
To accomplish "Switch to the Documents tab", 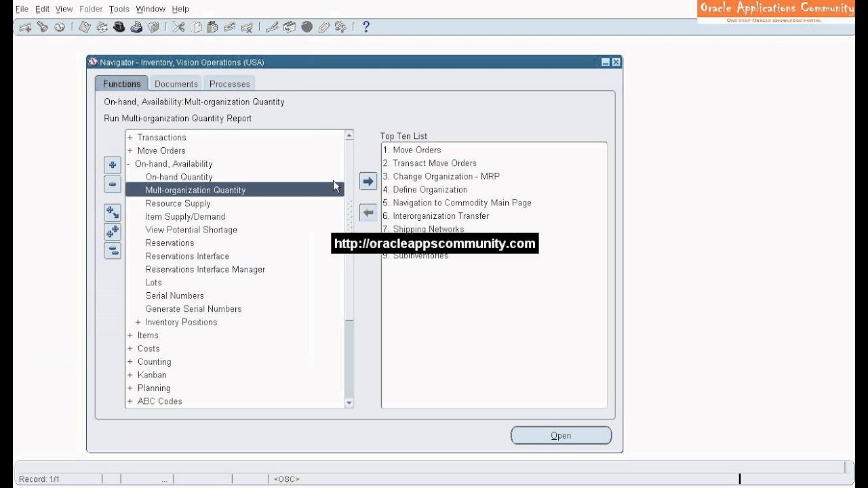I will 176,84.
